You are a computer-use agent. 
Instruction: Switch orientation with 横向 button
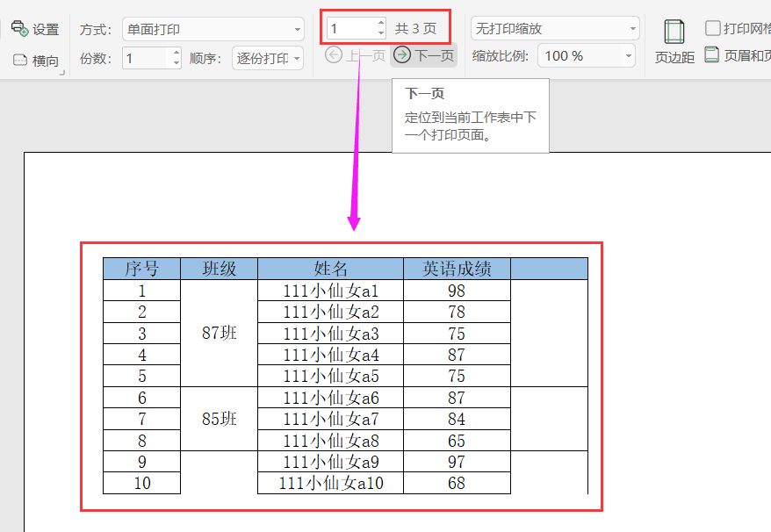click(x=35, y=61)
